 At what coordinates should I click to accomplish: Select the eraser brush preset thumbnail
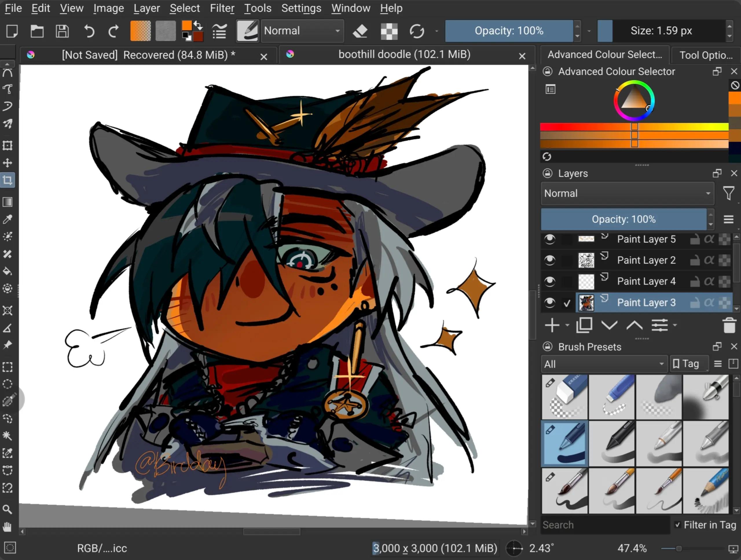click(x=564, y=397)
